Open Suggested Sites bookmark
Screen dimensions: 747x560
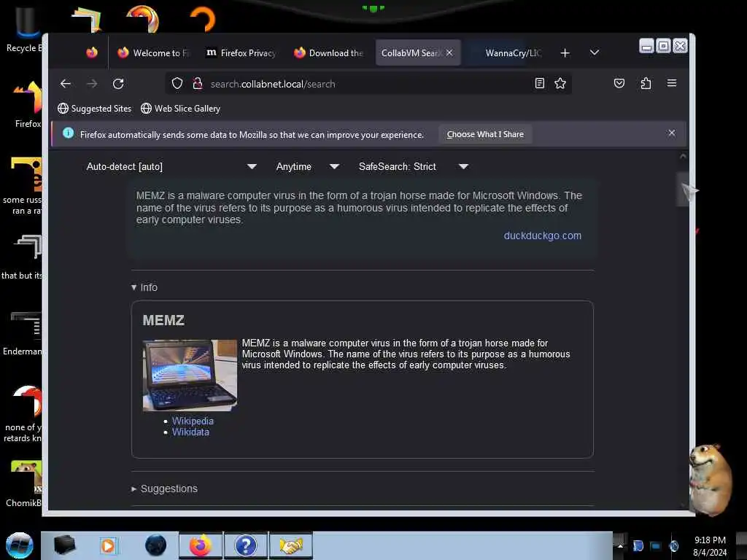94,109
